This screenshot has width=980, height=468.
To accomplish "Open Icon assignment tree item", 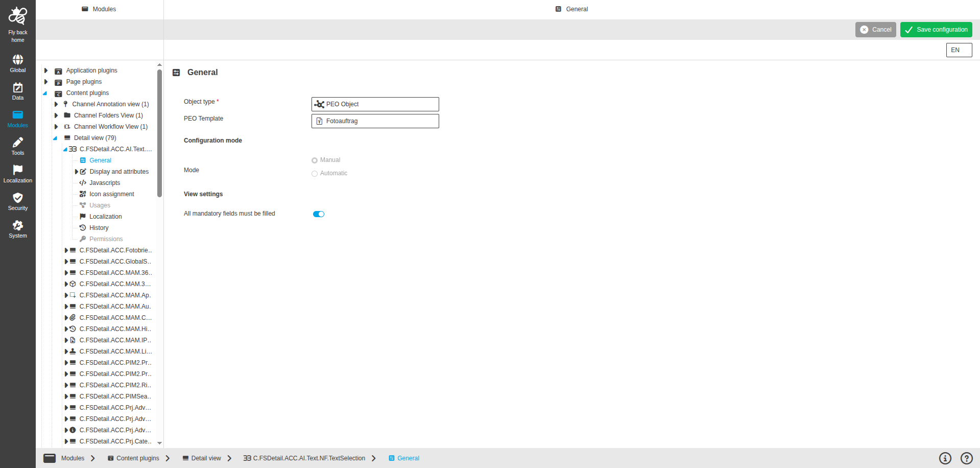I will tap(112, 194).
